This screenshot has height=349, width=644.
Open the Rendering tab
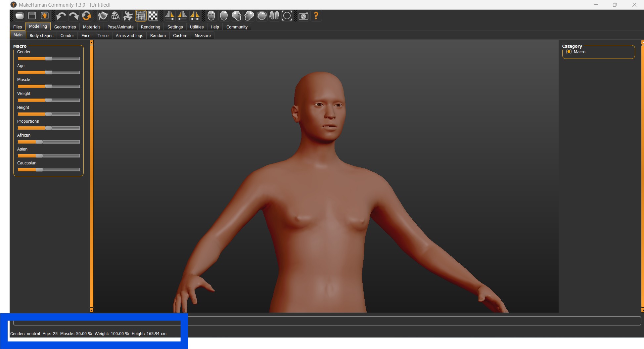[150, 27]
